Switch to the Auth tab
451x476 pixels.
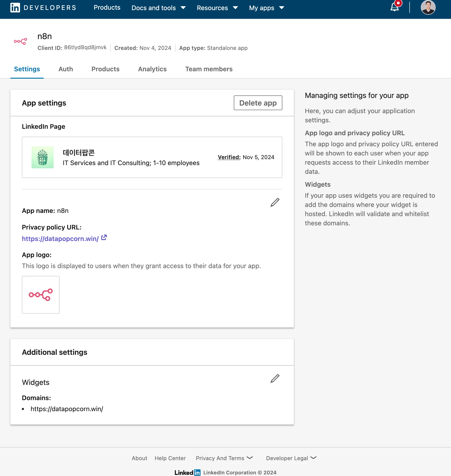tap(66, 69)
